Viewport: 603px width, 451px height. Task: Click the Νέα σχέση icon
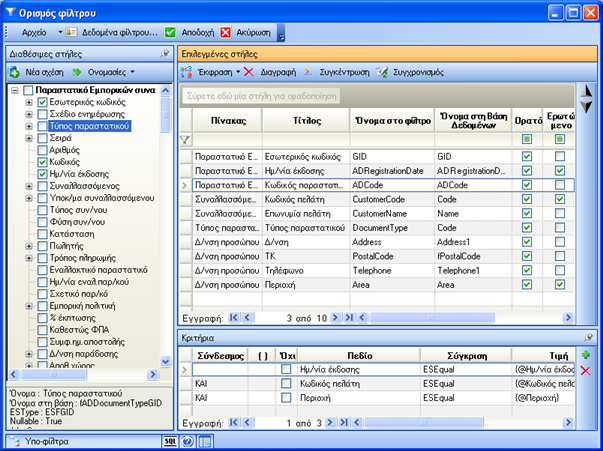(15, 72)
